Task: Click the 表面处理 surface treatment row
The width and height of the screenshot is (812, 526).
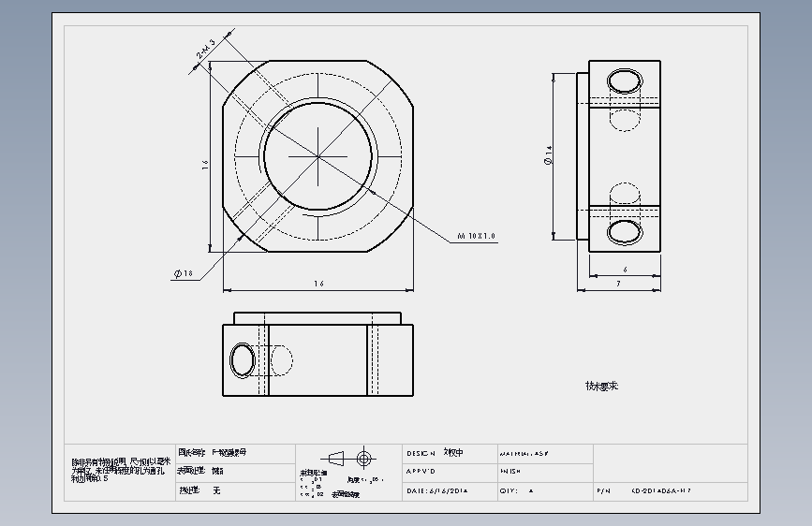Action: click(236, 472)
